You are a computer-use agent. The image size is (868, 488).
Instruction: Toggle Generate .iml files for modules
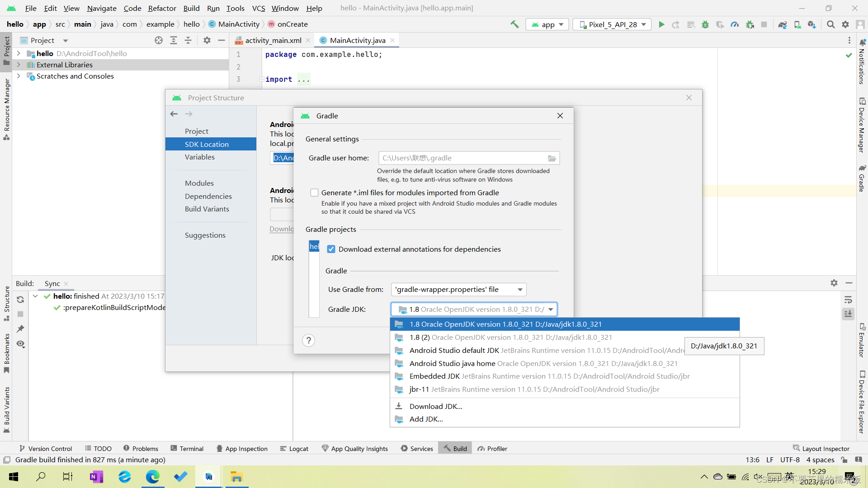click(314, 192)
